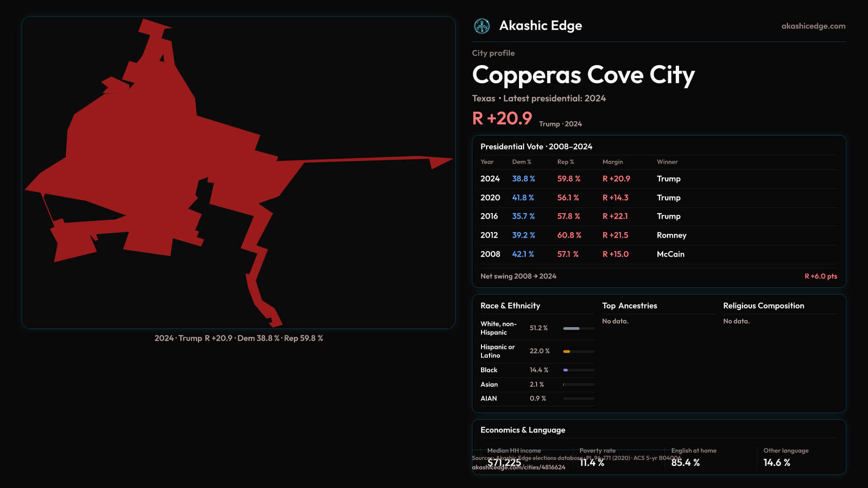The image size is (868, 488).
Task: Click Romney in the 2012 row
Action: pos(671,235)
